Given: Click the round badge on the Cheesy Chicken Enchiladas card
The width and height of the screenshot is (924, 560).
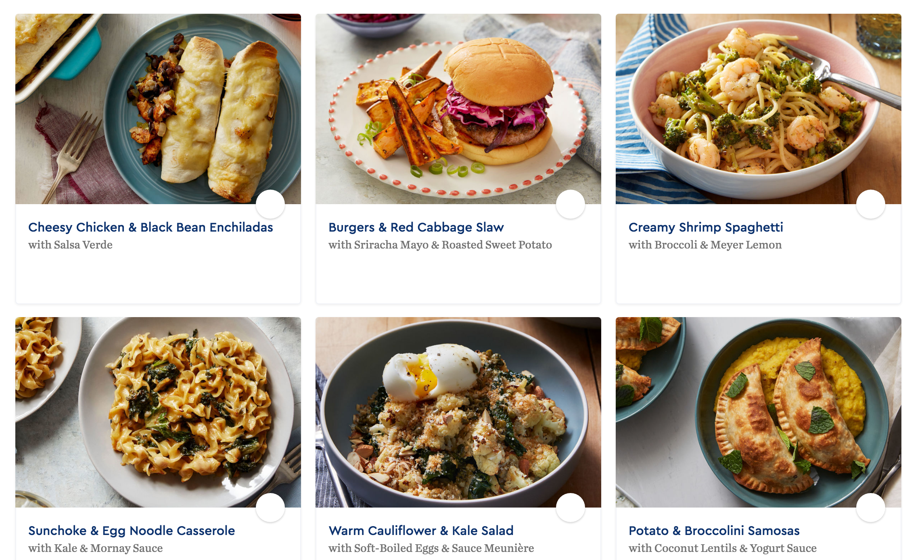Looking at the screenshot, I should (270, 204).
